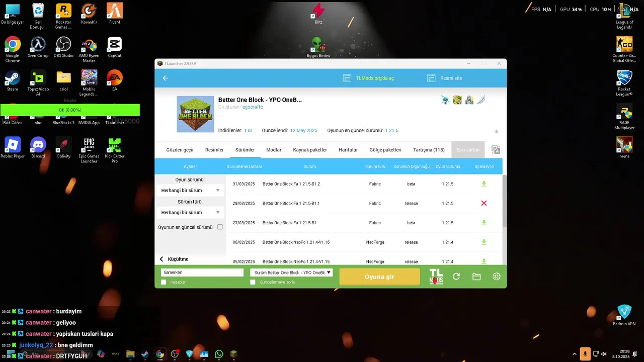Download Better One Block NeoFo 1.21.4-V1.16
The height and width of the screenshot is (362, 644).
tap(484, 242)
